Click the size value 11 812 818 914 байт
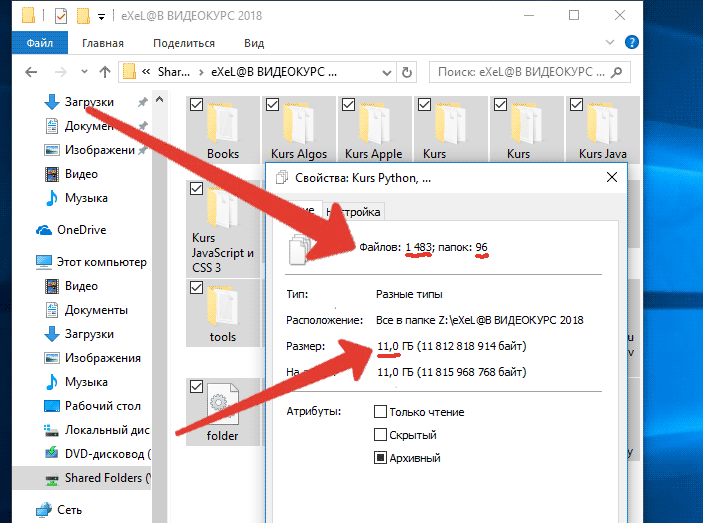 [471, 346]
